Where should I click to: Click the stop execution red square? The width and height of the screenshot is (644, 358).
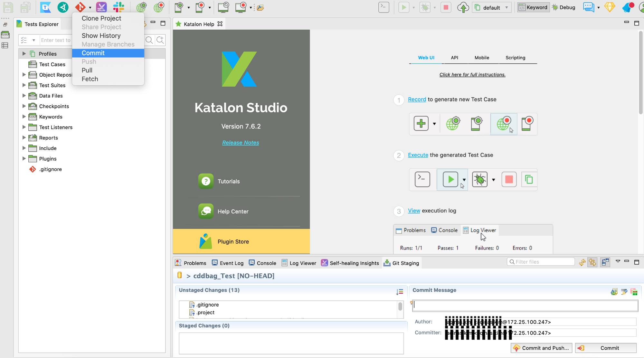446,7
